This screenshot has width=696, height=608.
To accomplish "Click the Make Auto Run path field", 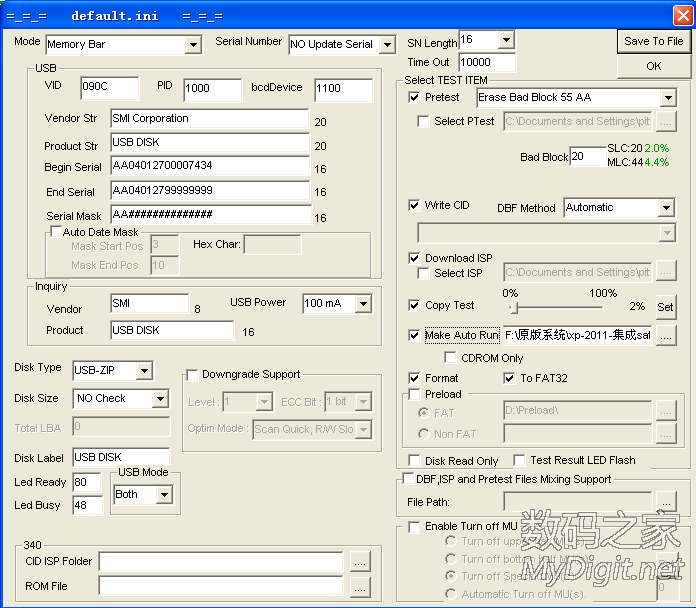I will tap(577, 336).
